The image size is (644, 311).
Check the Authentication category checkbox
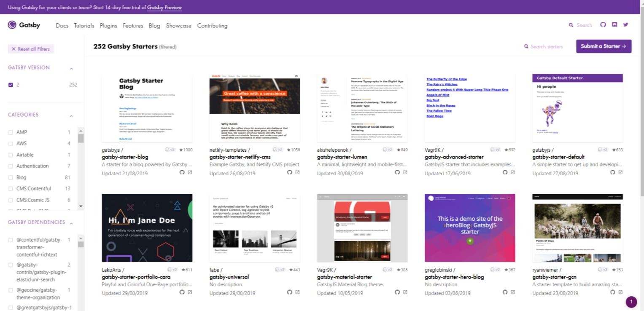(11, 166)
